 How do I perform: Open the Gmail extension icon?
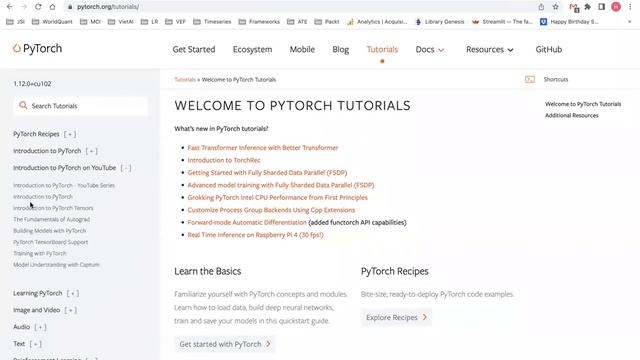click(x=574, y=7)
